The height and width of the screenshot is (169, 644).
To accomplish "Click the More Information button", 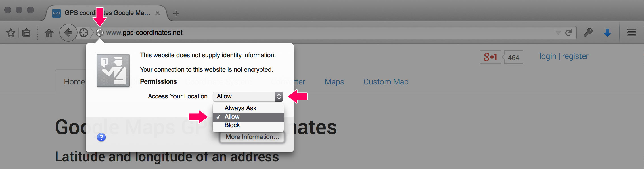I will click(252, 137).
